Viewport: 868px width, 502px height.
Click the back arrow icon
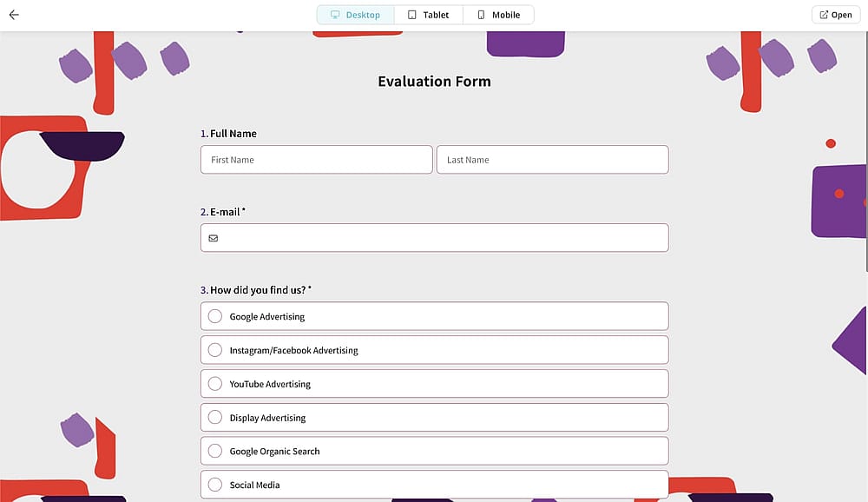pyautogui.click(x=14, y=15)
